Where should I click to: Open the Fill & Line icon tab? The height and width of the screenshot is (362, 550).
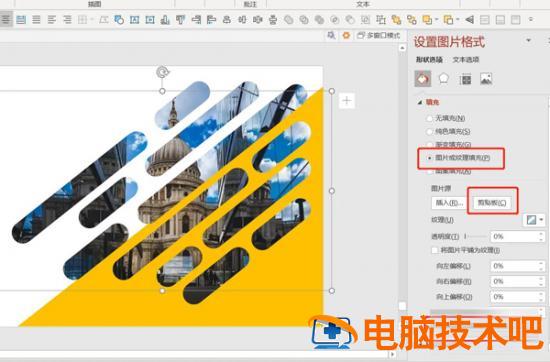(423, 79)
